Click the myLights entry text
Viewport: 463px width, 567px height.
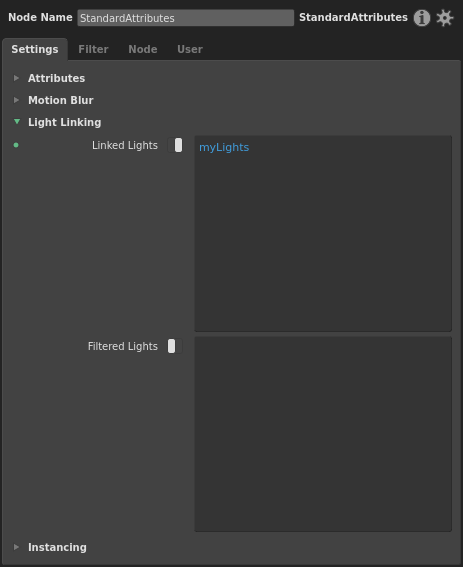click(x=224, y=147)
